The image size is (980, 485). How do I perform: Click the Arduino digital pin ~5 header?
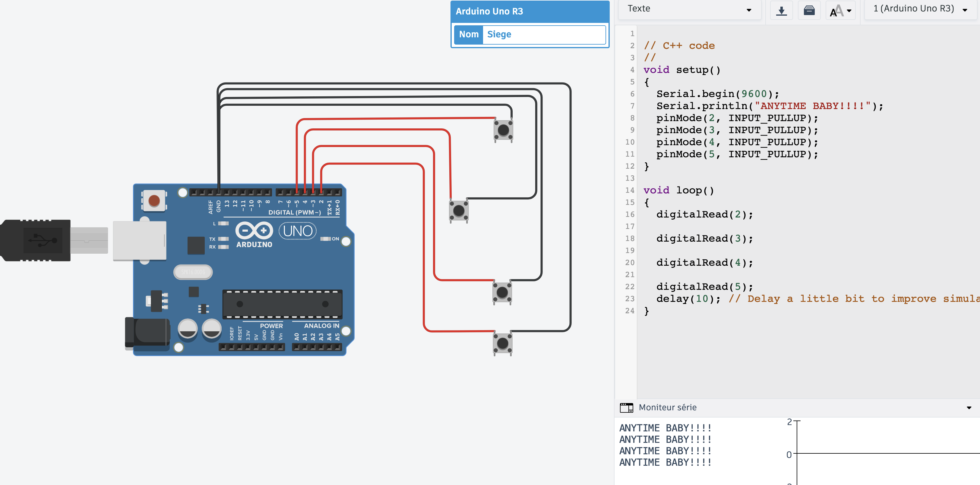point(297,193)
